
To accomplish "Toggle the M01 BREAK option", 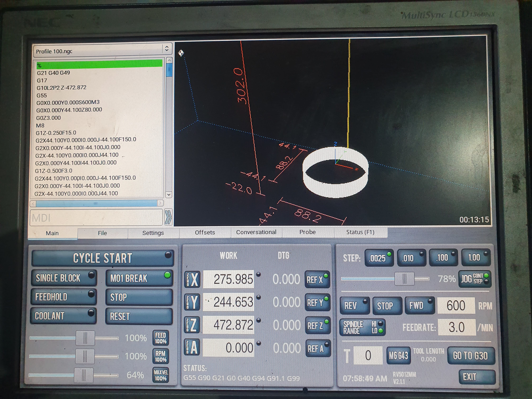I will 139,278.
